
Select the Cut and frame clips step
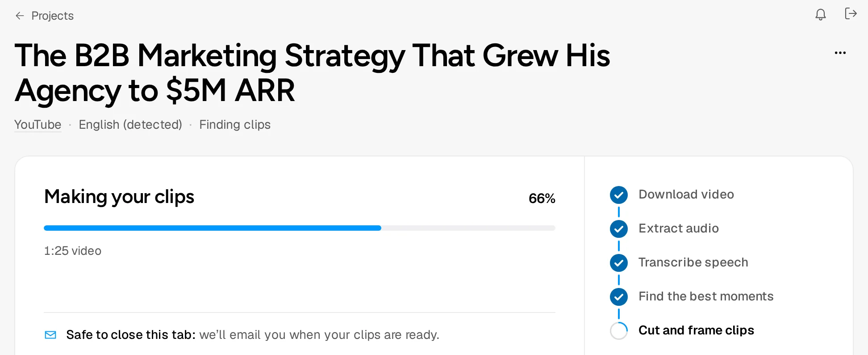696,330
